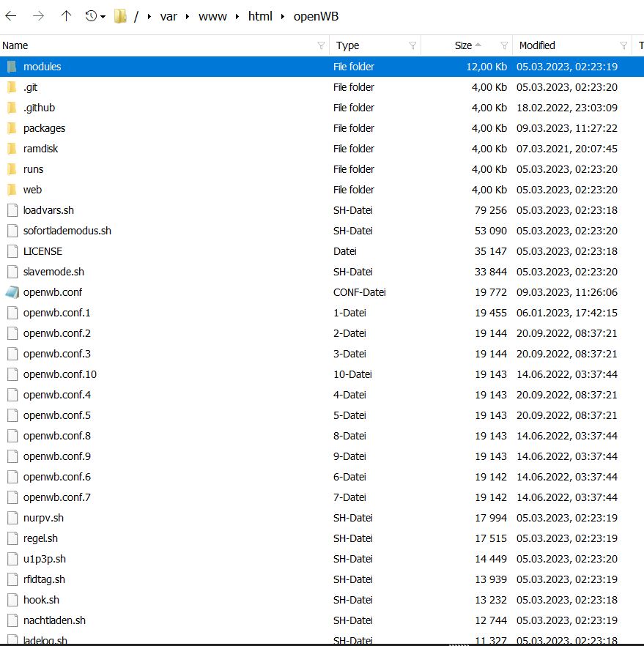
Task: Expand the arrow after 'var' in the path
Action: [189, 16]
